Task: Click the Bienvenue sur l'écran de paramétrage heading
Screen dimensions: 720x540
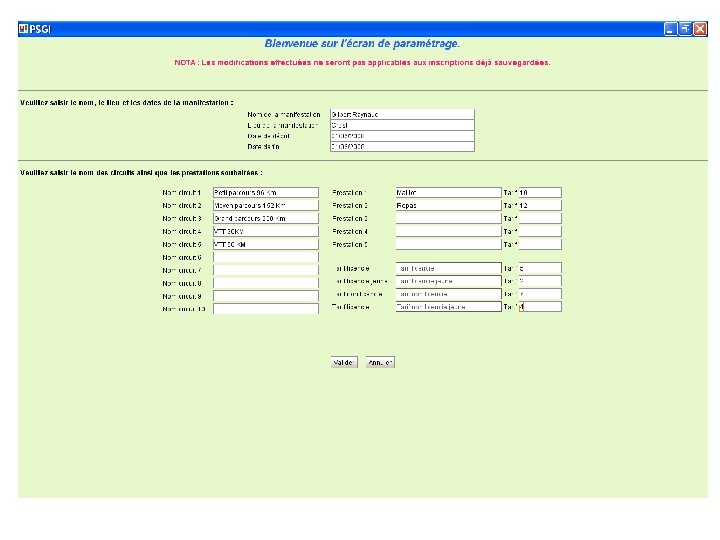Action: [362, 44]
